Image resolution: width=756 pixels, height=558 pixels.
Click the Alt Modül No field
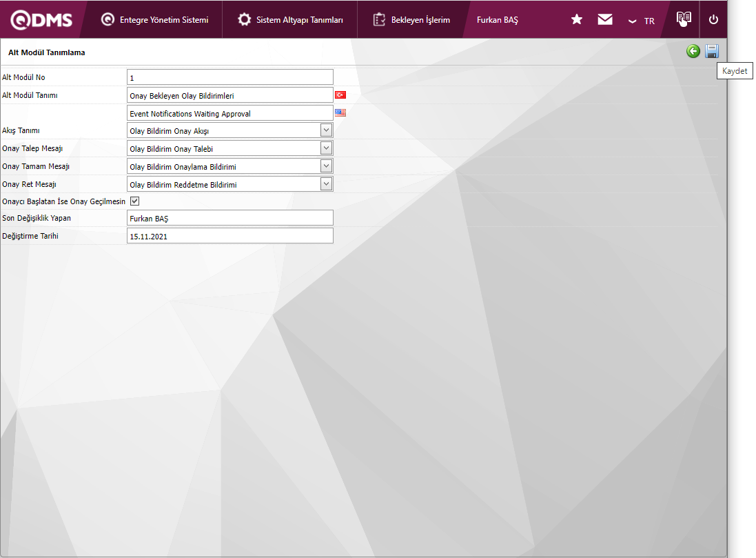(230, 77)
